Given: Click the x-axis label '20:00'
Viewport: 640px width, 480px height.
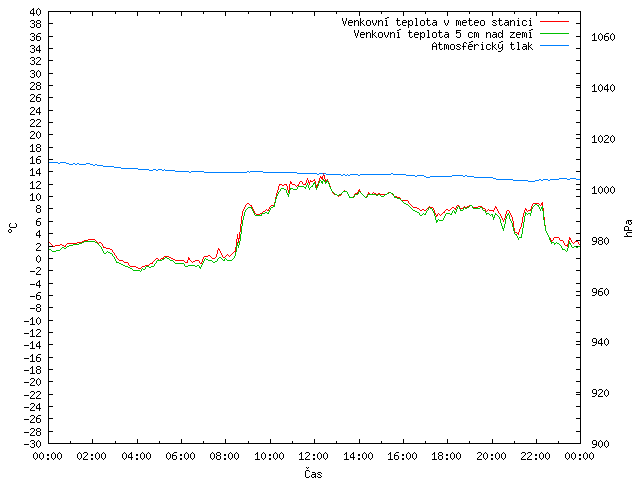Looking at the screenshot, I should 491,456.
